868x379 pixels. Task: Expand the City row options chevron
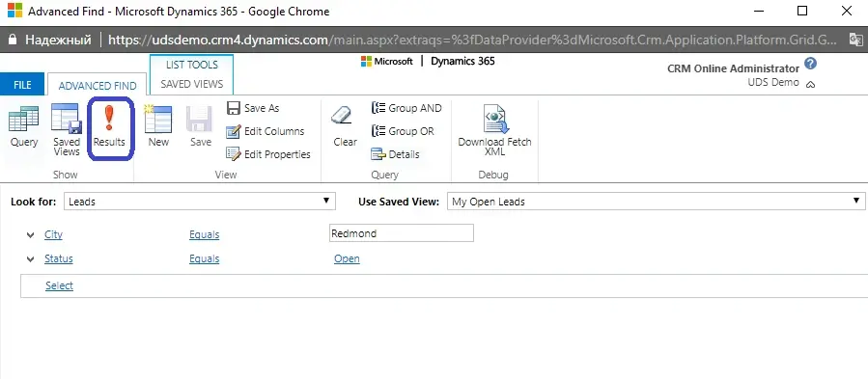click(x=30, y=234)
